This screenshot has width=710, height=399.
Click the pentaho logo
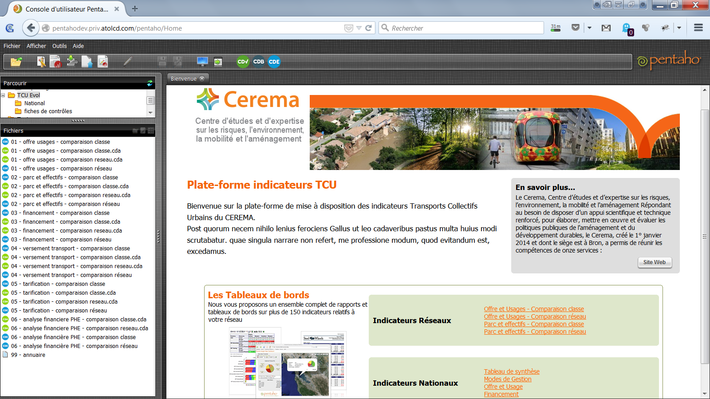point(668,60)
